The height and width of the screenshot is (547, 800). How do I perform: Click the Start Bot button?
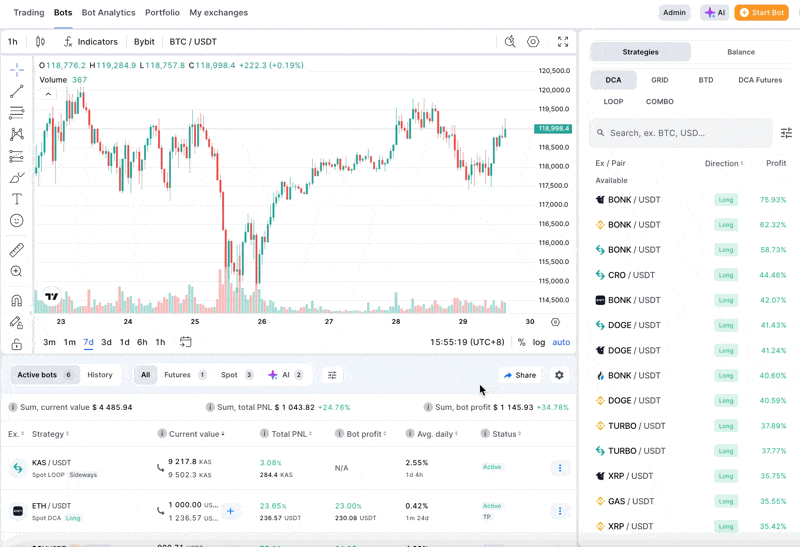click(761, 13)
